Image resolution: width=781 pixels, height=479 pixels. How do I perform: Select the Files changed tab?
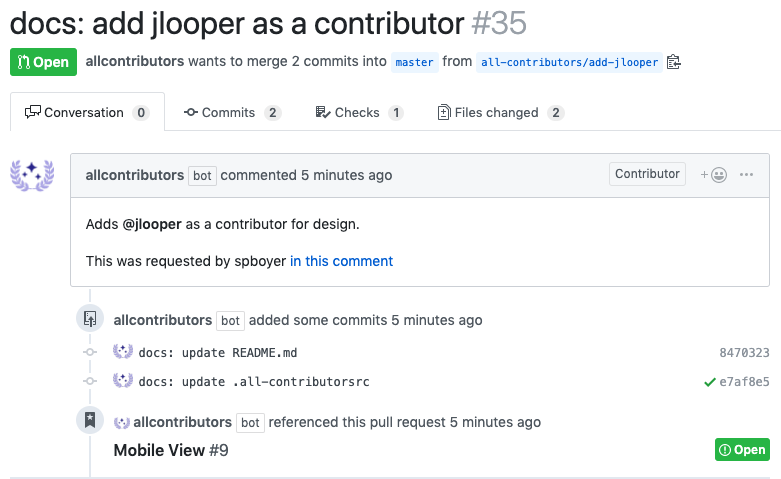point(501,113)
